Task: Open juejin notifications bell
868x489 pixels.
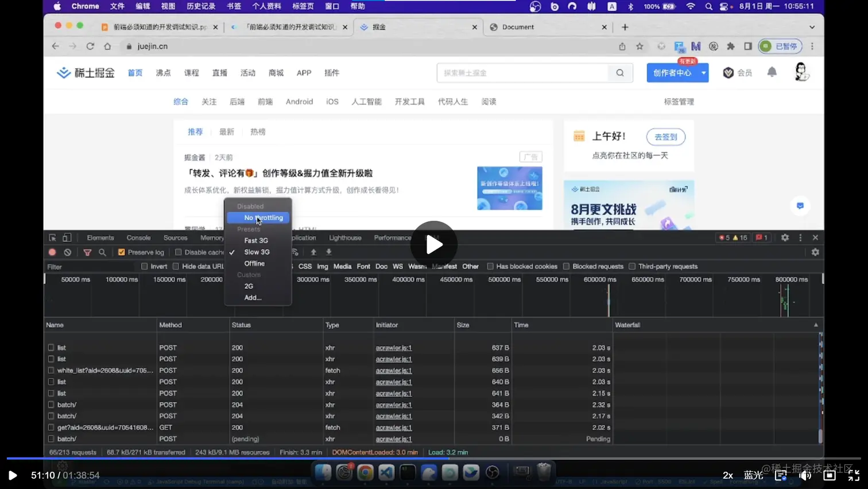Action: point(772,72)
